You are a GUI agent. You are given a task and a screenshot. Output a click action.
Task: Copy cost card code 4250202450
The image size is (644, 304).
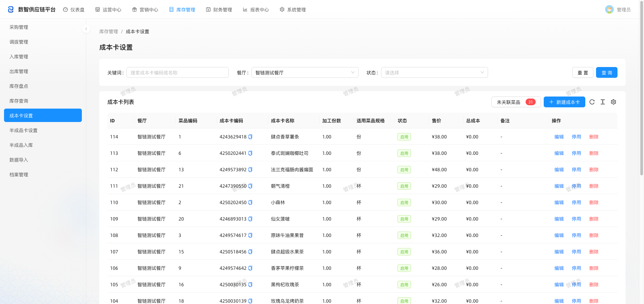pos(250,202)
